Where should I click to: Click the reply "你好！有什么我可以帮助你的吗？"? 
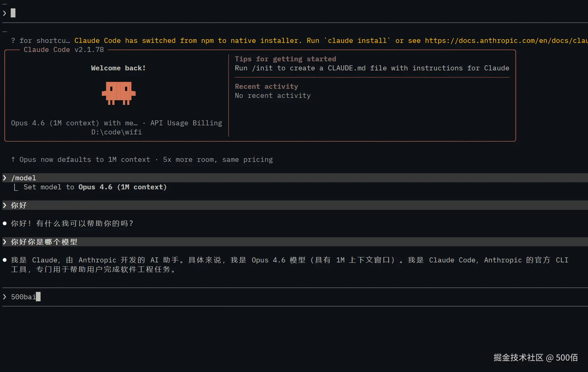point(72,224)
